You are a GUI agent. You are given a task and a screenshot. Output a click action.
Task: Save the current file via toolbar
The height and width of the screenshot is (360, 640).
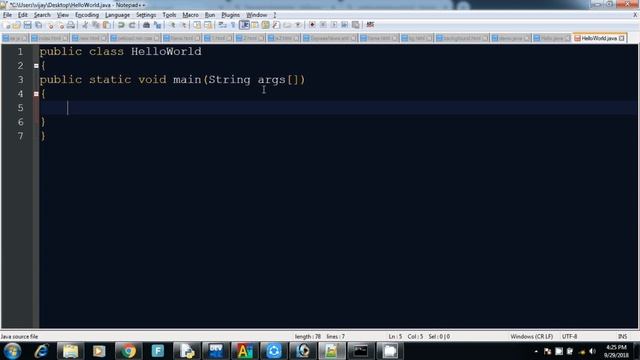pos(27,25)
